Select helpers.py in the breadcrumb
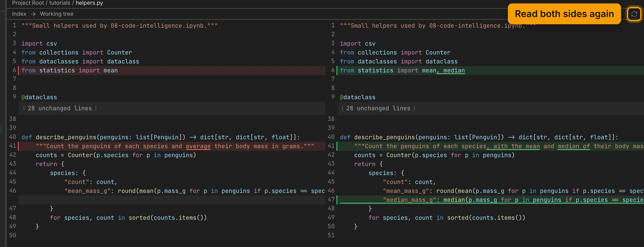Image resolution: width=644 pixels, height=247 pixels. click(x=89, y=3)
